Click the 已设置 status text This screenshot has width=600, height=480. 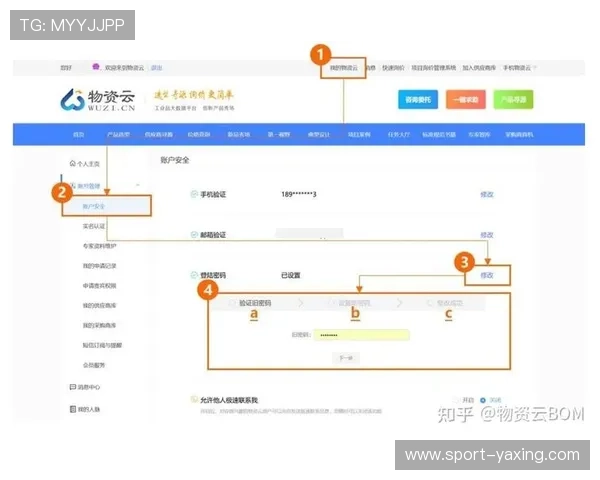[x=291, y=275]
